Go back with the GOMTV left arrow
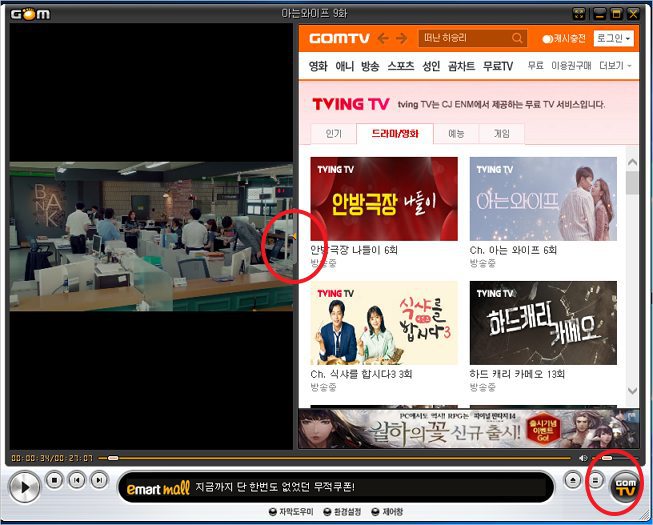 pyautogui.click(x=381, y=38)
